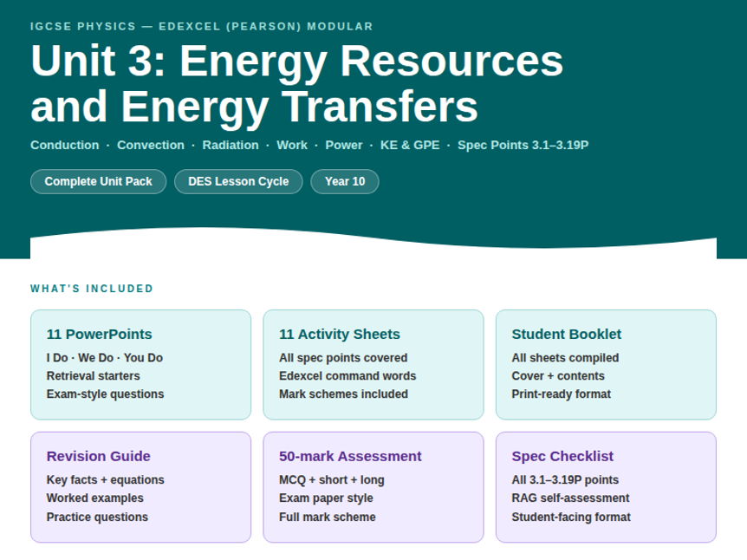Click the Power topic in subtitle
Viewport: 747px width, 560px height.
pos(343,145)
